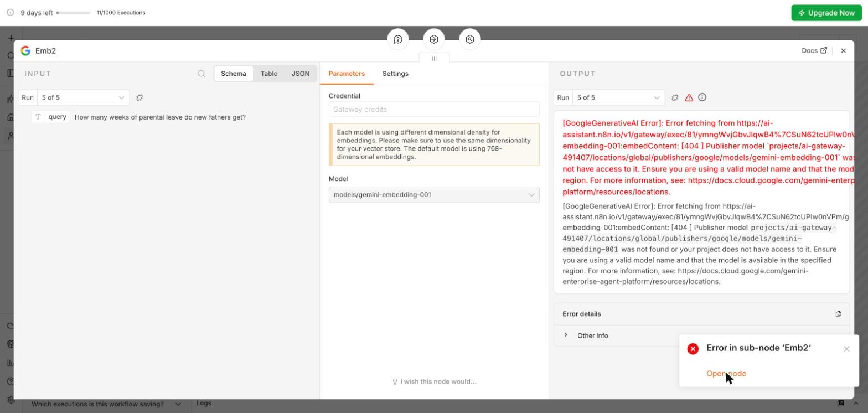Click the Upgrade Now button
The image size is (868, 413).
[826, 13]
